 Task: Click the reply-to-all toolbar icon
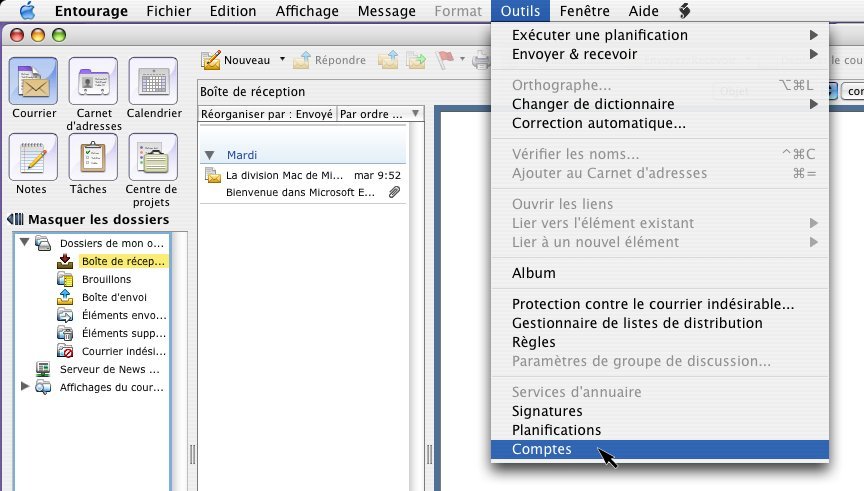(x=388, y=60)
